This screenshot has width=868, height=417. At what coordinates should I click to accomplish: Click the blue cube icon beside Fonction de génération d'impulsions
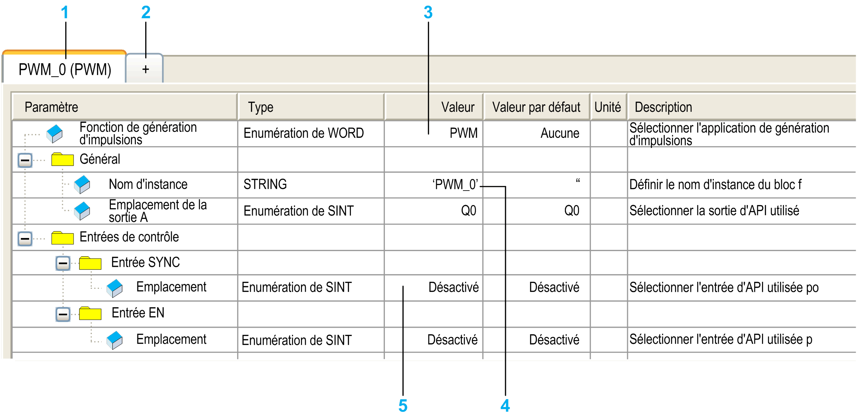(55, 134)
